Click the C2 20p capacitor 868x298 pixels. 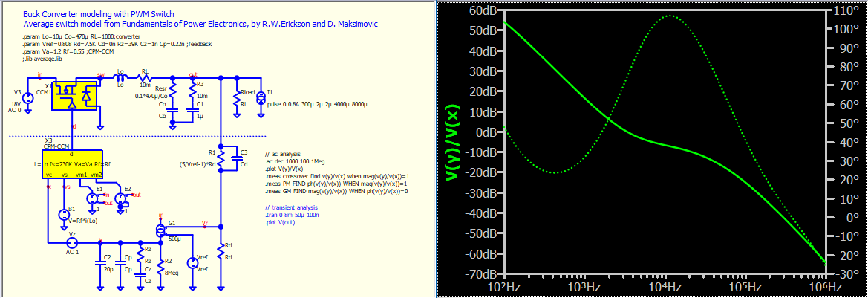point(99,265)
